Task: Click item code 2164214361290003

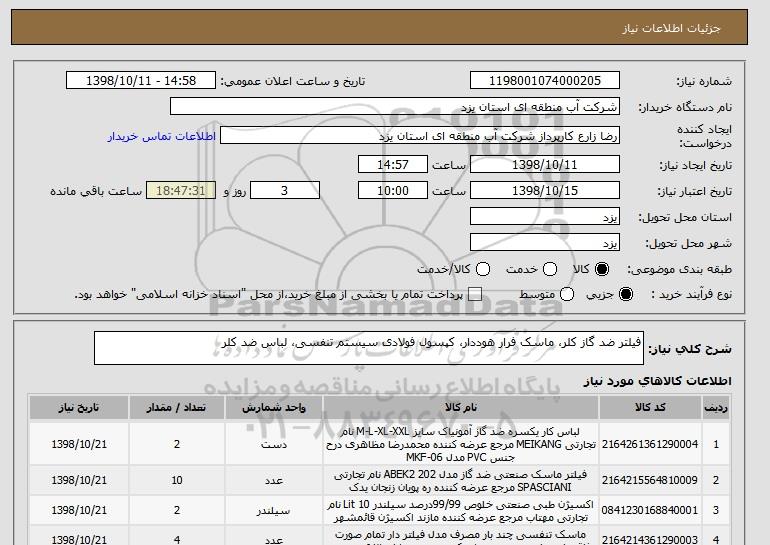Action: (x=650, y=539)
